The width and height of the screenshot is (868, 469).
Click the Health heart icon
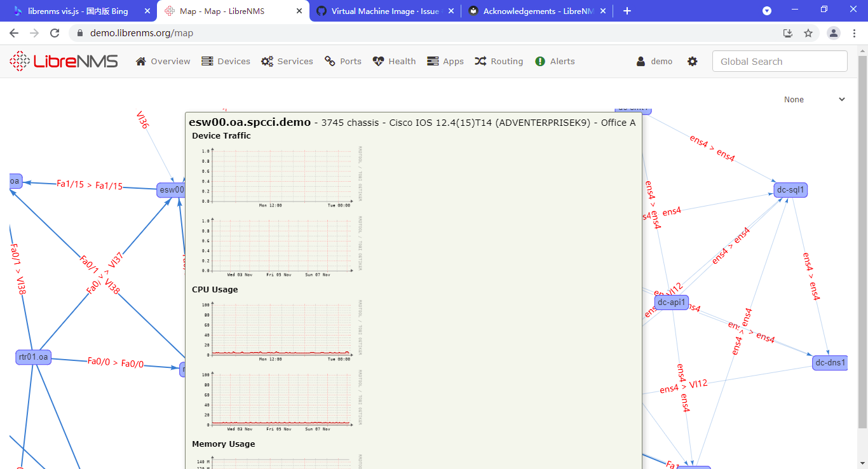(377, 61)
